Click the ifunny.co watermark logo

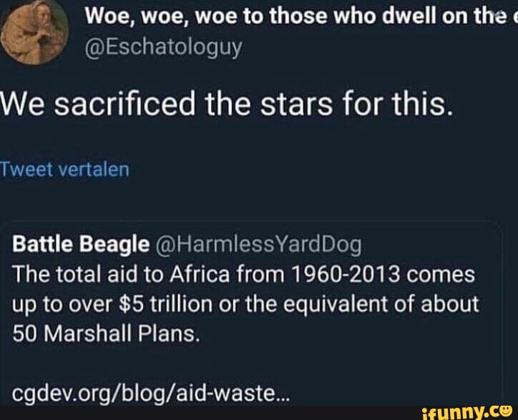click(x=466, y=413)
